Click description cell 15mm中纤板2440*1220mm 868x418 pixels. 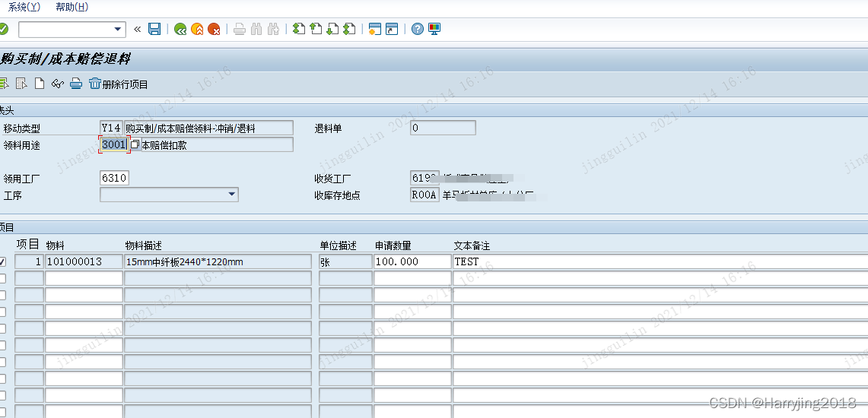pyautogui.click(x=218, y=262)
